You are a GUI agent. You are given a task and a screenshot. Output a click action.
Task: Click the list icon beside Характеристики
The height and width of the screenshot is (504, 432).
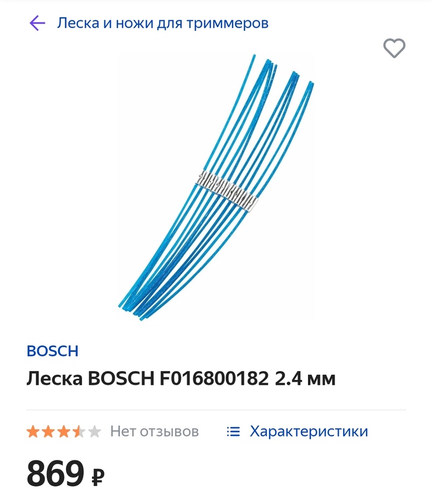tap(233, 431)
